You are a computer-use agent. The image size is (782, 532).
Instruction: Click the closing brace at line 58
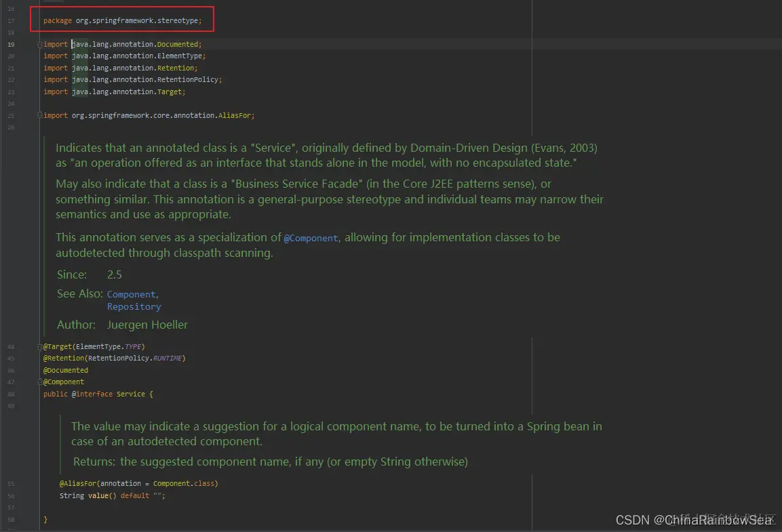[45, 519]
